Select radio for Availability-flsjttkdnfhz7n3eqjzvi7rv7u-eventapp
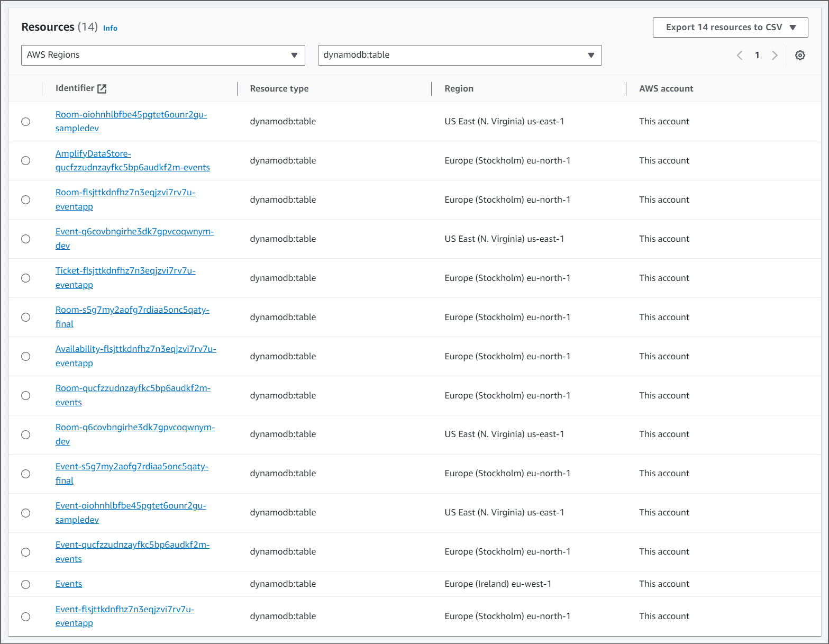This screenshot has height=644, width=829. [25, 357]
